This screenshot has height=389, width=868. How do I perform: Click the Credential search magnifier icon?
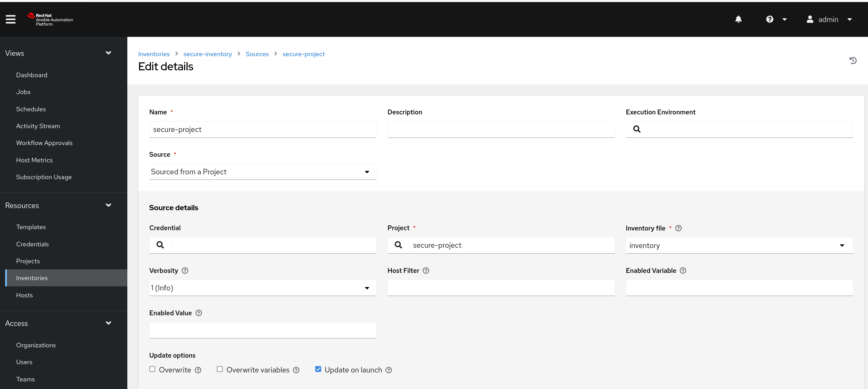click(x=160, y=245)
